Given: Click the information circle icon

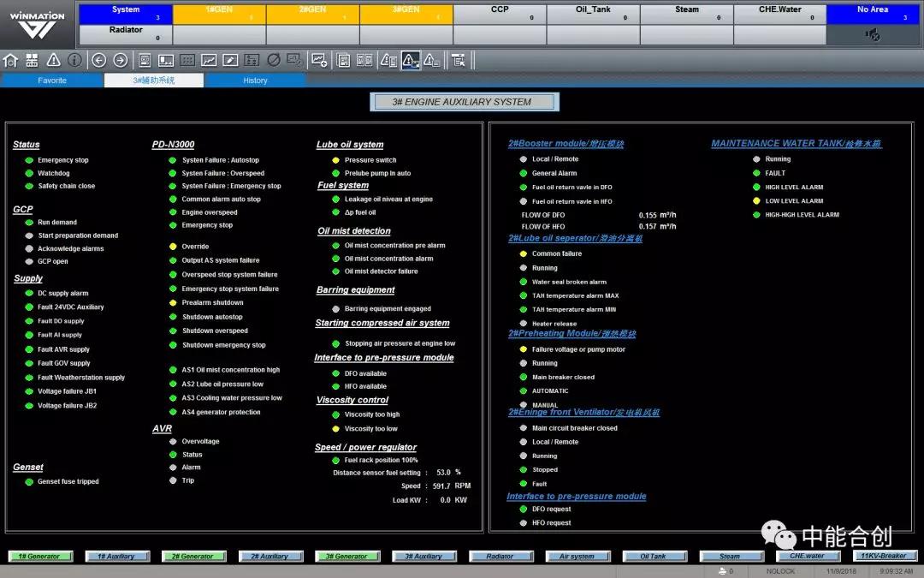Looking at the screenshot, I should click(x=74, y=60).
